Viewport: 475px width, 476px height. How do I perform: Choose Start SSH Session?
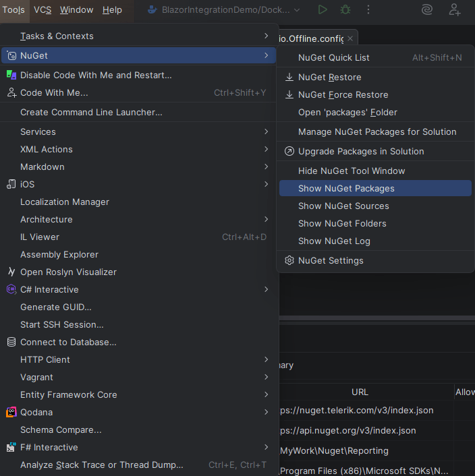[x=138, y=324]
